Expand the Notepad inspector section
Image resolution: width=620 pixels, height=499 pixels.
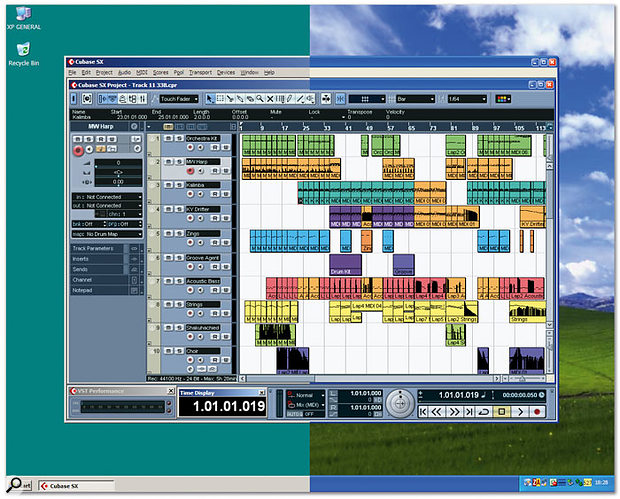(107, 290)
